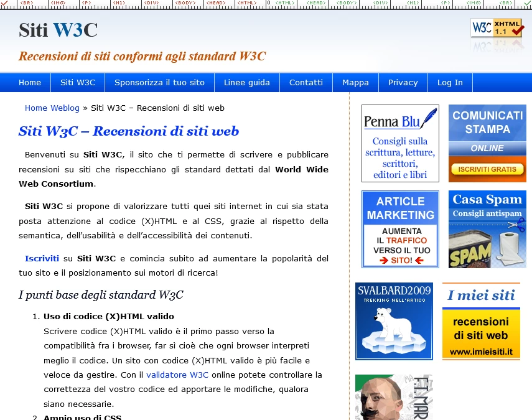532x420 pixels.
Task: Open the mustached man portrait banner
Action: [394, 397]
